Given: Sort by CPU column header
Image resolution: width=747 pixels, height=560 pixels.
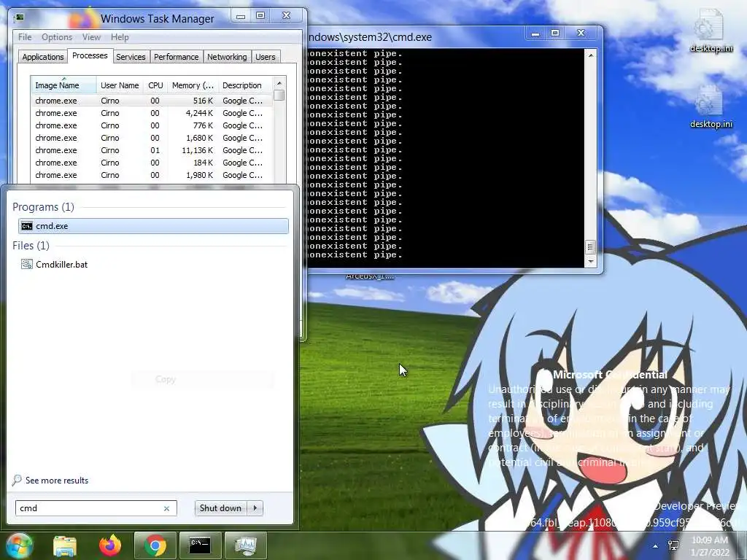Looking at the screenshot, I should point(155,85).
